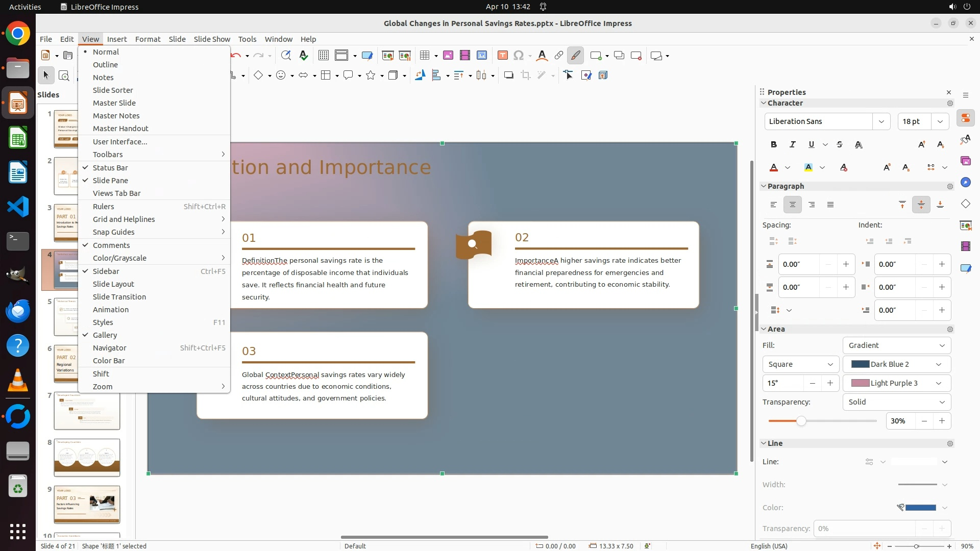
Task: Click the Insert Text Box toolbar icon
Action: pyautogui.click(x=502, y=56)
